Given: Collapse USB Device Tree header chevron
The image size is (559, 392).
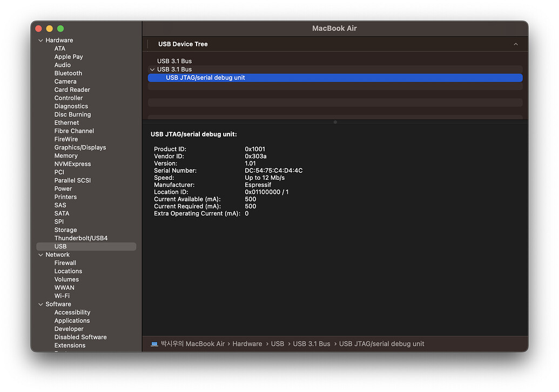Looking at the screenshot, I should click(x=515, y=44).
